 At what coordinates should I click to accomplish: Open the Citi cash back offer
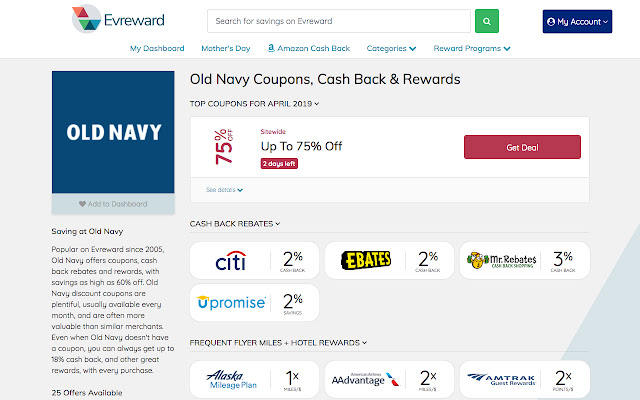point(254,262)
